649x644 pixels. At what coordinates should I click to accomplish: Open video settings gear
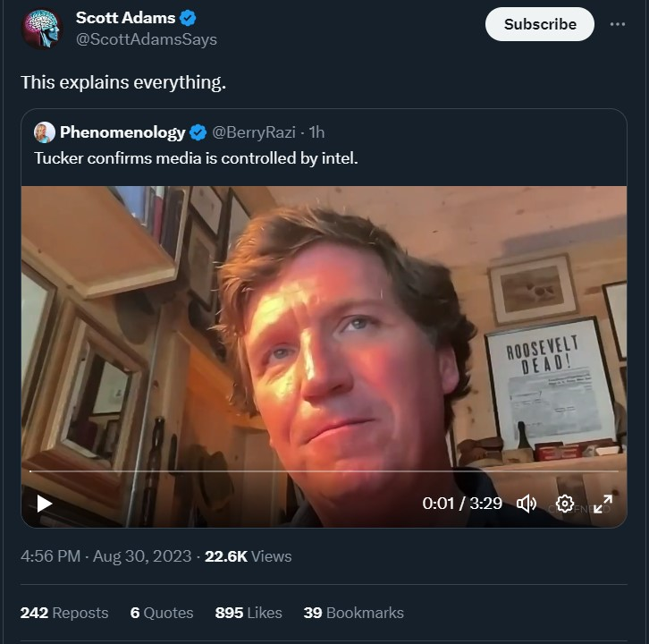tap(564, 504)
